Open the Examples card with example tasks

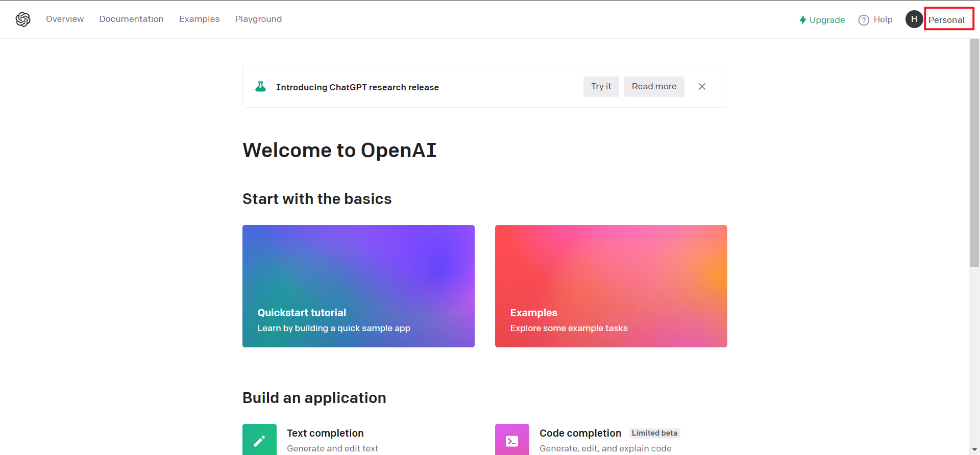pyautogui.click(x=611, y=286)
